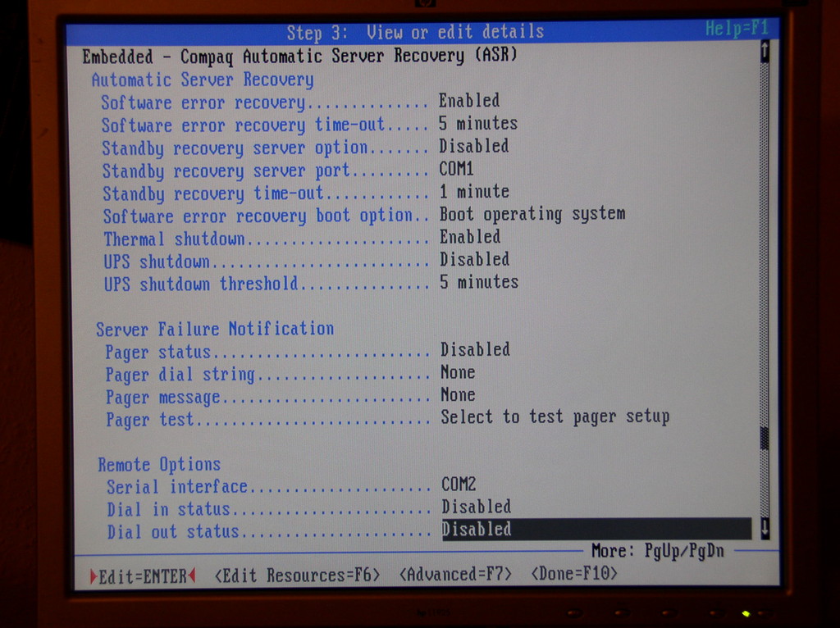Select to test pager setup
The width and height of the screenshot is (840, 628).
(555, 417)
